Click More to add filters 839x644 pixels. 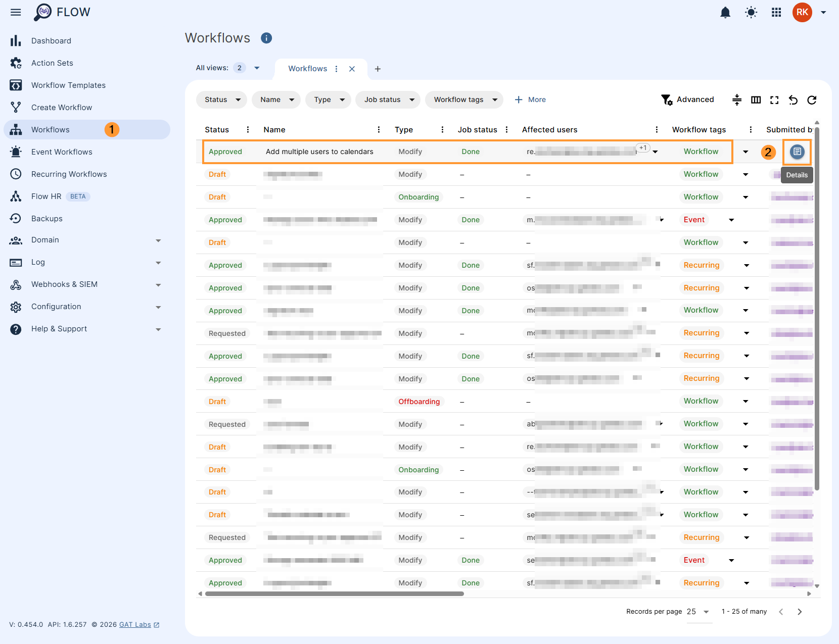[x=530, y=100]
